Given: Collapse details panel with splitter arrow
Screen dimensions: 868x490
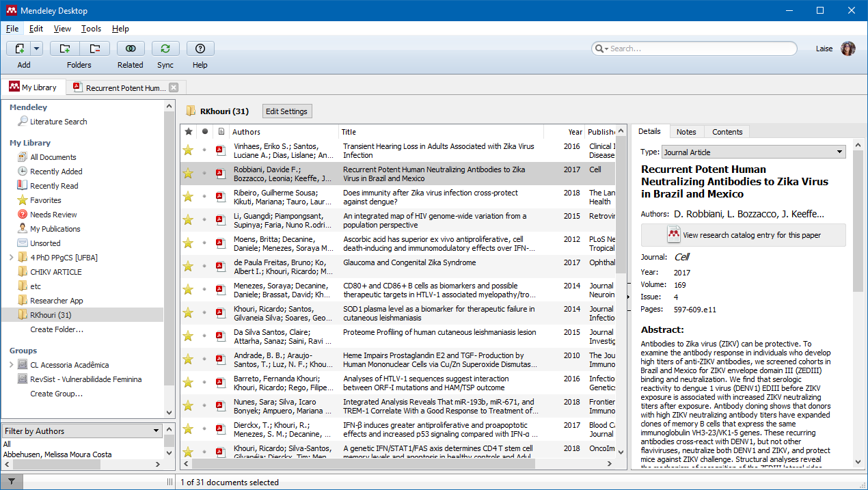Looking at the screenshot, I should 629,297.
